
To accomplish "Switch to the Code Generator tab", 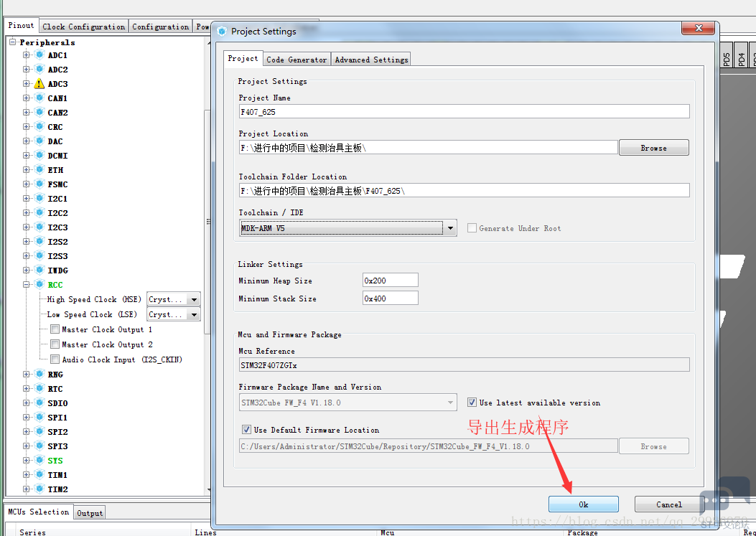I will pos(297,60).
